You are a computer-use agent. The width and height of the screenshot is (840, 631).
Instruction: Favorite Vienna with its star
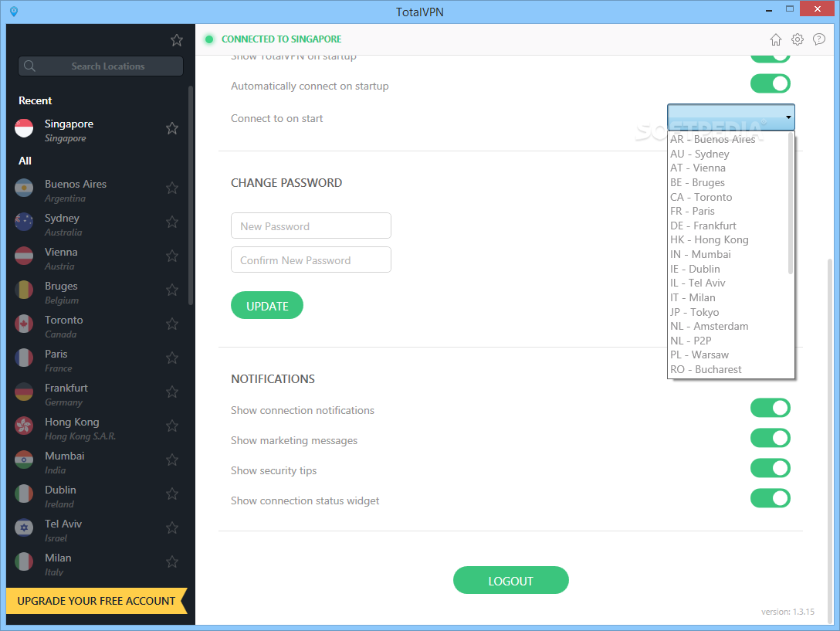[172, 256]
